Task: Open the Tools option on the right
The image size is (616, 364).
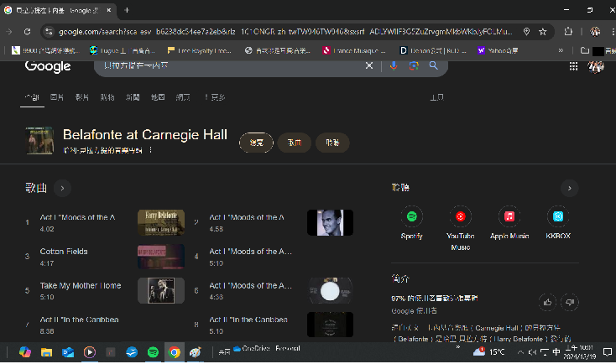Action: pos(436,97)
